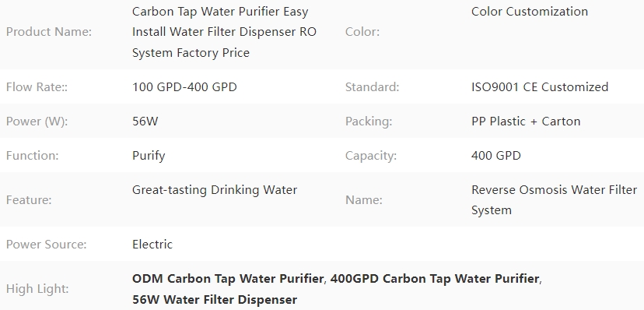Click the product name value text
This screenshot has height=310, width=644.
pos(224,32)
